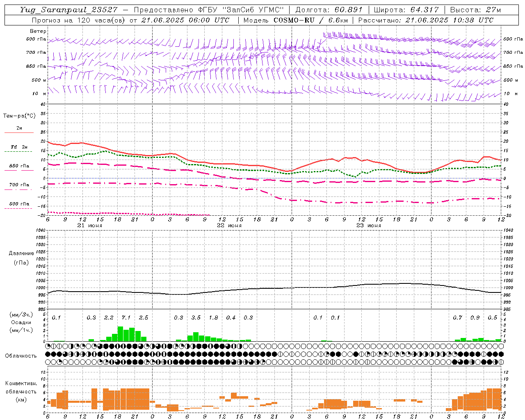525x420 pixels.
Task: Select the Td 2м dew point legend entry
Action: 19,147
